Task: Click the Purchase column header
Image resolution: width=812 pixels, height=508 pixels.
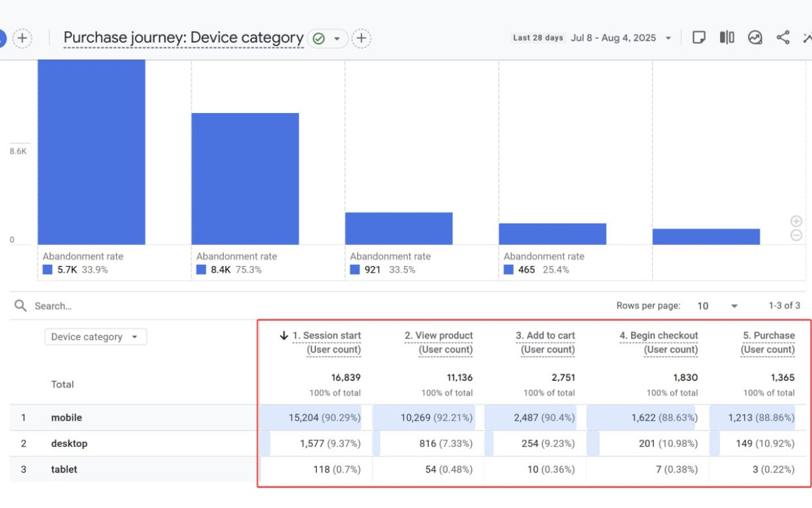Action: click(769, 335)
